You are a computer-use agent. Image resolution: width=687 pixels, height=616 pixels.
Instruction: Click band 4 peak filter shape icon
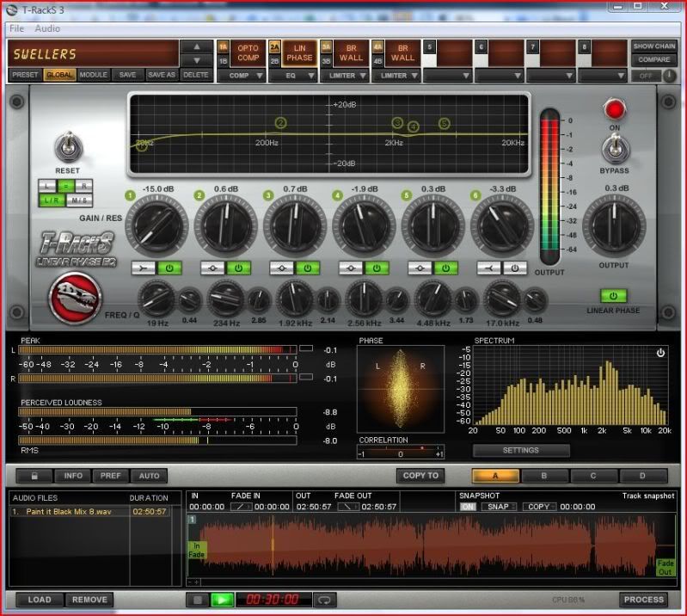point(351,268)
